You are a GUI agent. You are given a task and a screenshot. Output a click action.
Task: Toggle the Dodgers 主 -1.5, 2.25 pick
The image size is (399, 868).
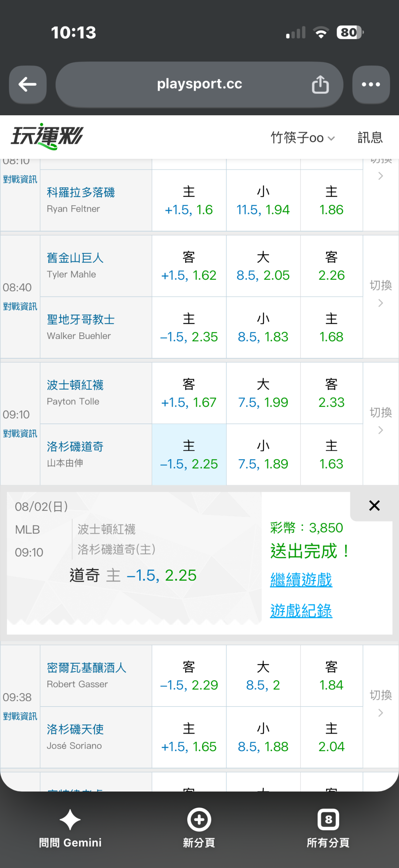189,454
